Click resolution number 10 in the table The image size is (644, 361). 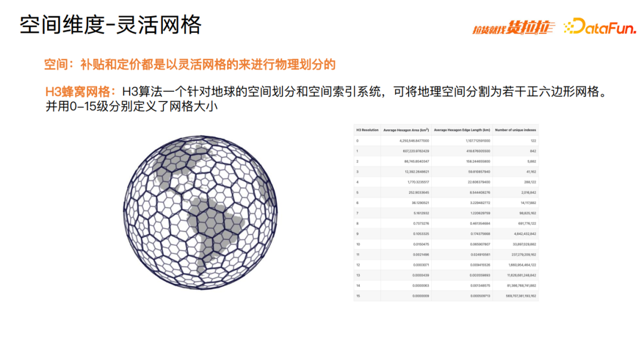tap(358, 244)
